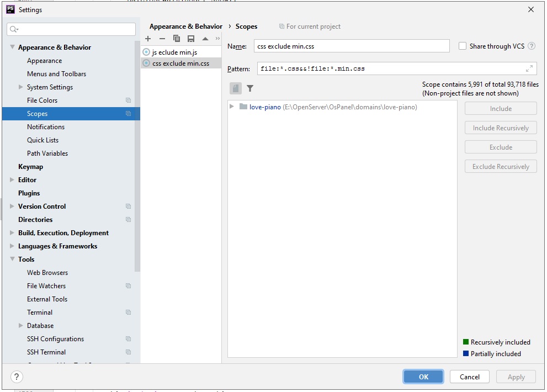This screenshot has width=547, height=392.
Task: Open Quick Lists settings
Action: 43,140
